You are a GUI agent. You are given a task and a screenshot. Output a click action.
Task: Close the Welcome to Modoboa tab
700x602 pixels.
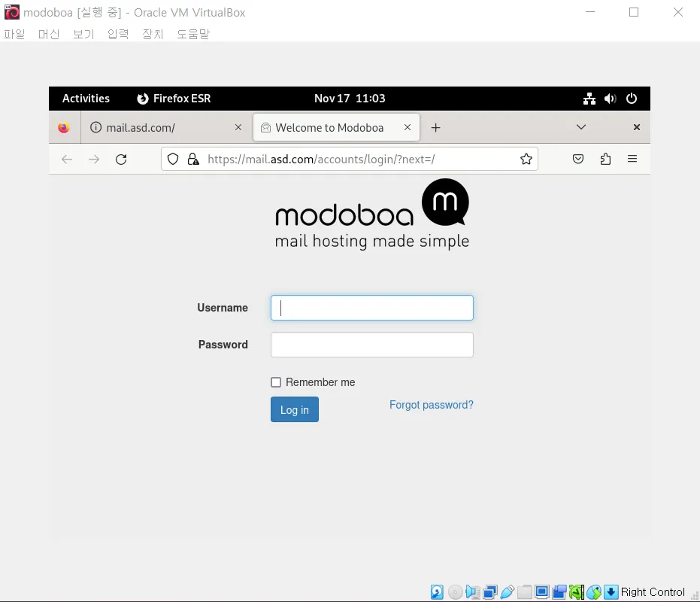click(408, 127)
